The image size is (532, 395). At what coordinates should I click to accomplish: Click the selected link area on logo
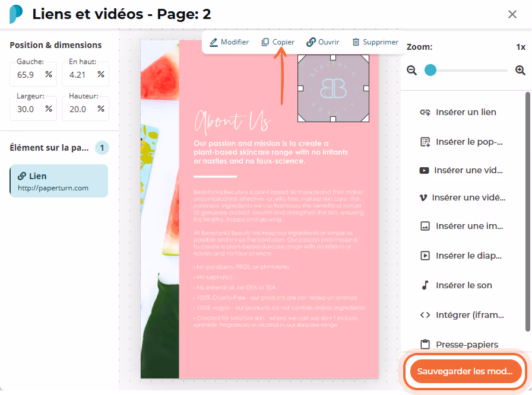pos(333,88)
